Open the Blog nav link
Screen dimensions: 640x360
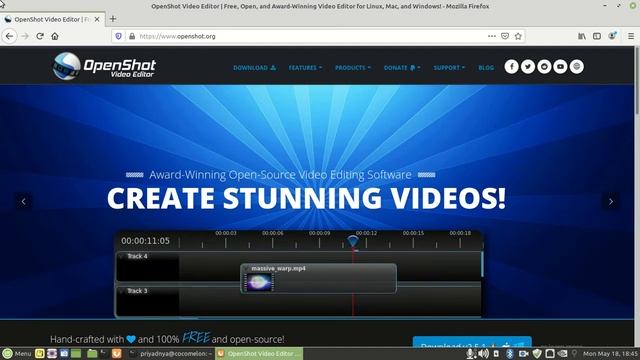(x=486, y=67)
